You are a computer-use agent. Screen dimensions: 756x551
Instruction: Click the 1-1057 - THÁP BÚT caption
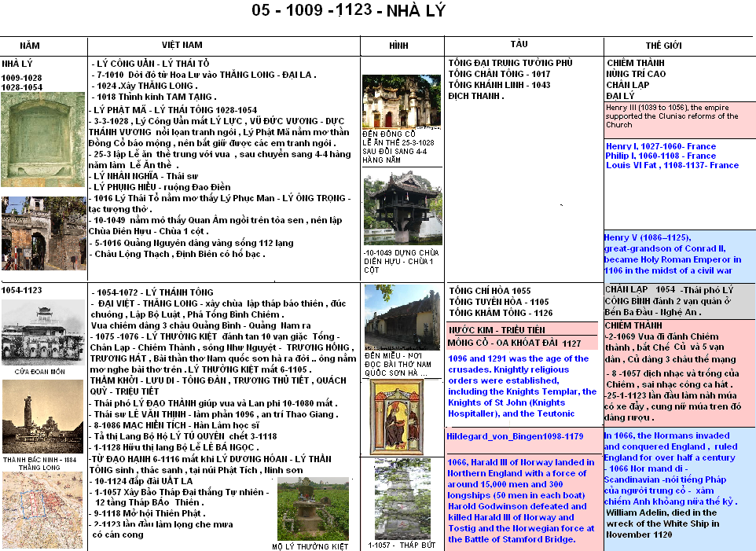(x=402, y=545)
